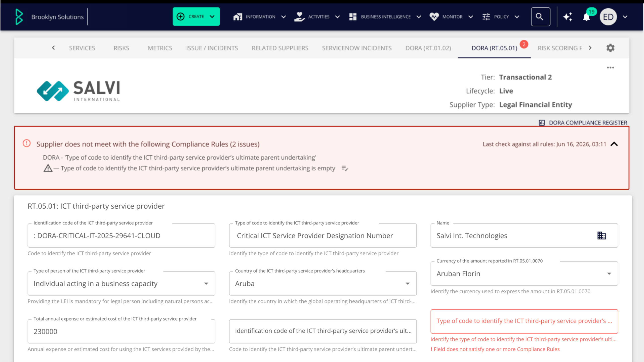Screen dimensions: 644x362
Task: Switch to the Risks tab
Action: pos(121,48)
